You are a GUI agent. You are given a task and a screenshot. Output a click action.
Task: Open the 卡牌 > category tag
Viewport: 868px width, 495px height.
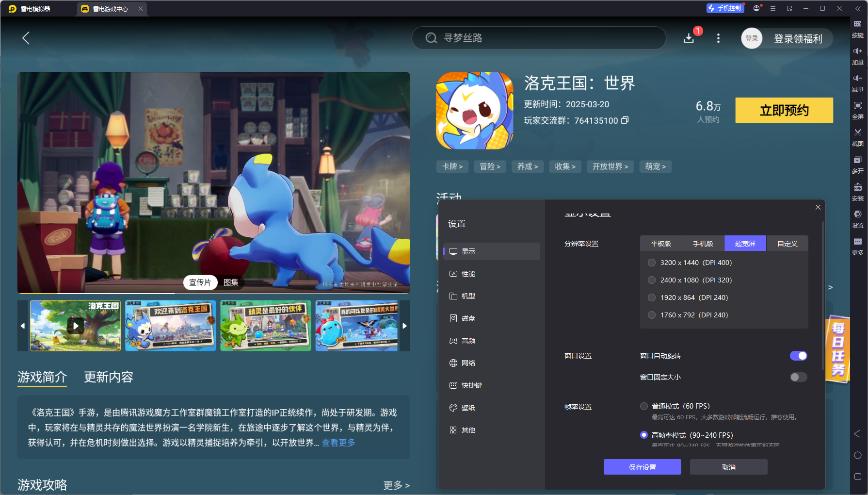(x=452, y=166)
